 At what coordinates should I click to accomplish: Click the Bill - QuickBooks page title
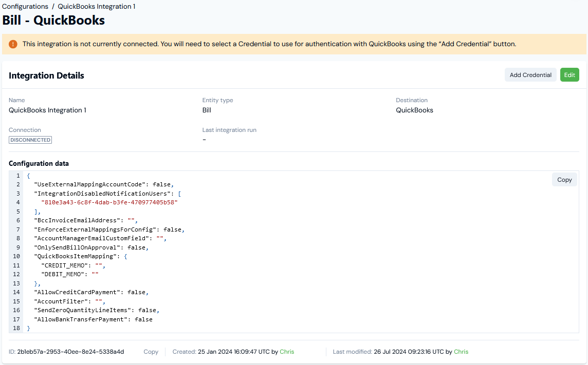(53, 20)
